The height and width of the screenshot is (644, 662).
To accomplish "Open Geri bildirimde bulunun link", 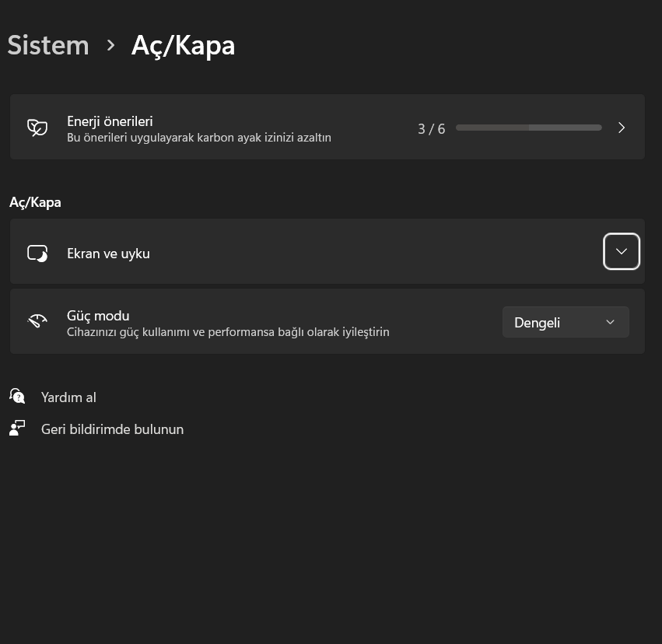I will [112, 429].
